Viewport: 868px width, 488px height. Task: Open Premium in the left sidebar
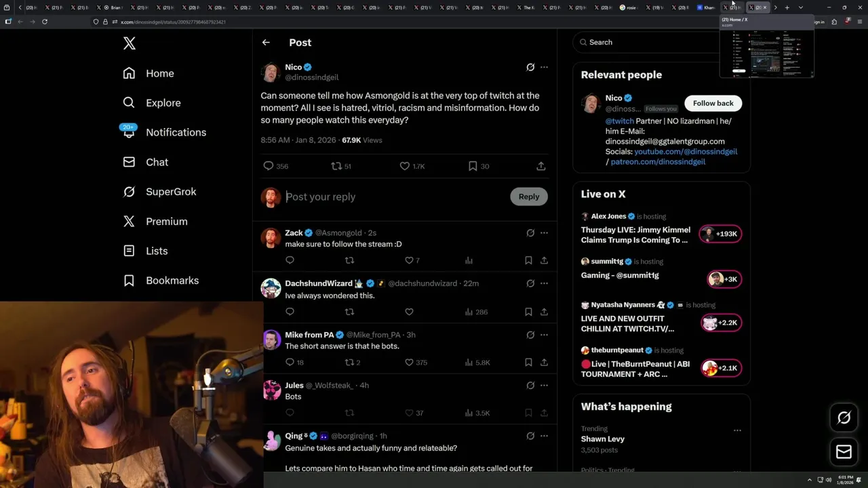155,222
